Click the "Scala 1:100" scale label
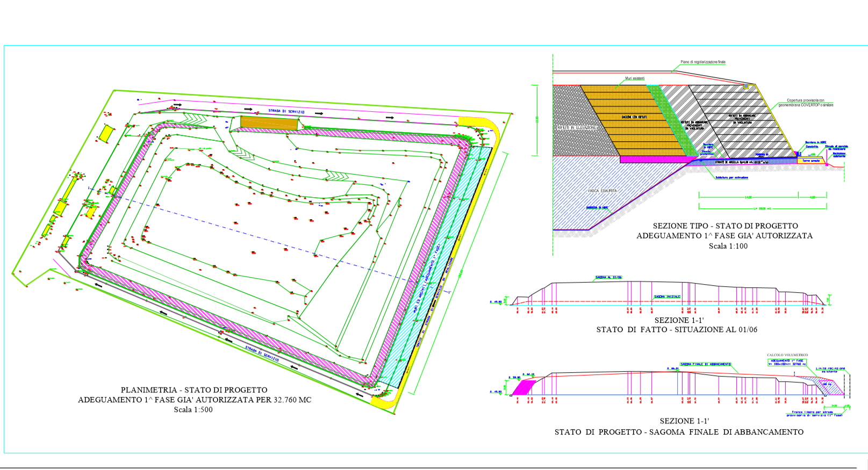This screenshot has width=868, height=470. [x=728, y=246]
